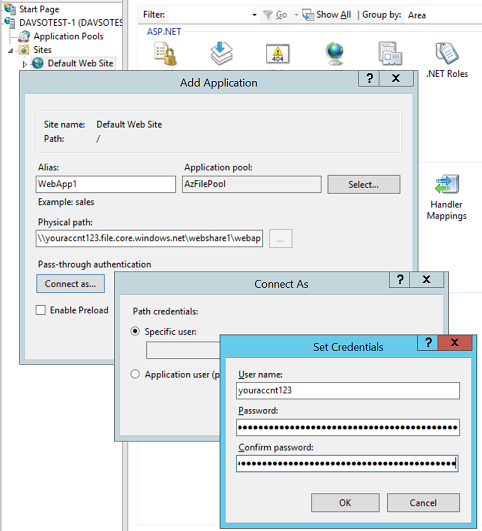The height and width of the screenshot is (531, 482).
Task: Open the .NET Profile icon
Action: coord(390,54)
